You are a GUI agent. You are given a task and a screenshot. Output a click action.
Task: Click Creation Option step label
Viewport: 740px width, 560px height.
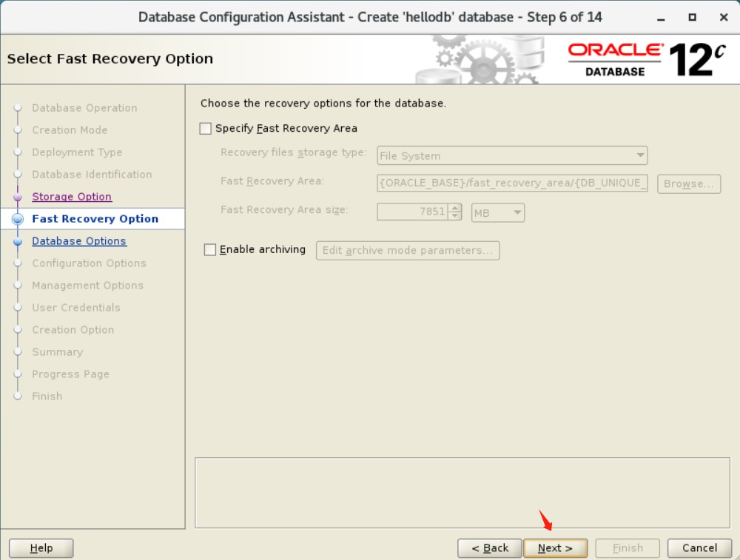pos(73,329)
